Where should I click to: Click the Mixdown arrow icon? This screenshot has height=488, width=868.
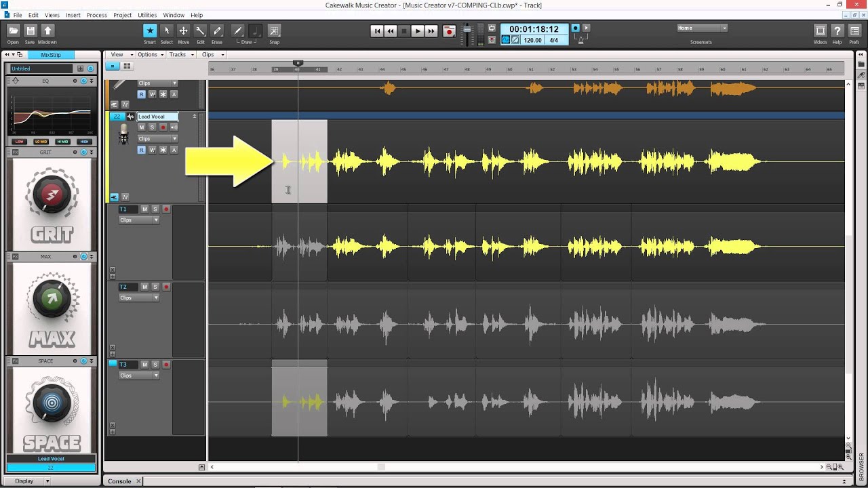click(x=47, y=30)
